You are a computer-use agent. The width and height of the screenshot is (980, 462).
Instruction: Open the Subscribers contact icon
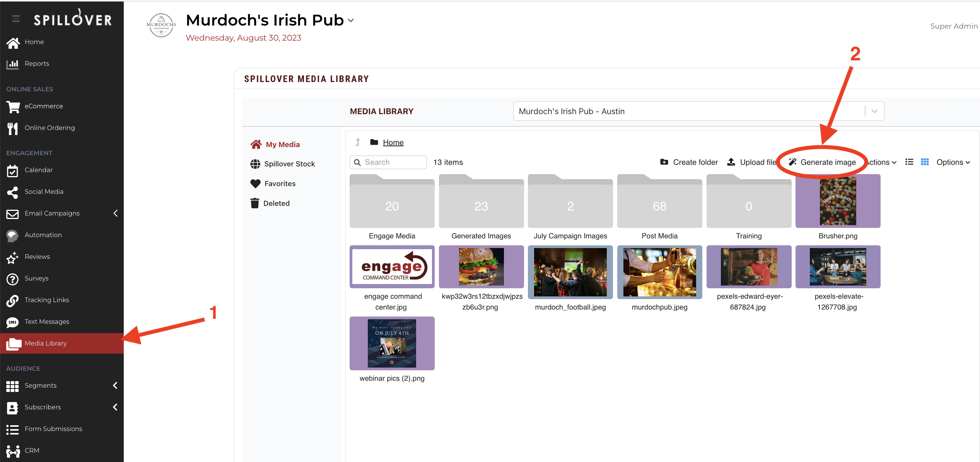click(12, 407)
